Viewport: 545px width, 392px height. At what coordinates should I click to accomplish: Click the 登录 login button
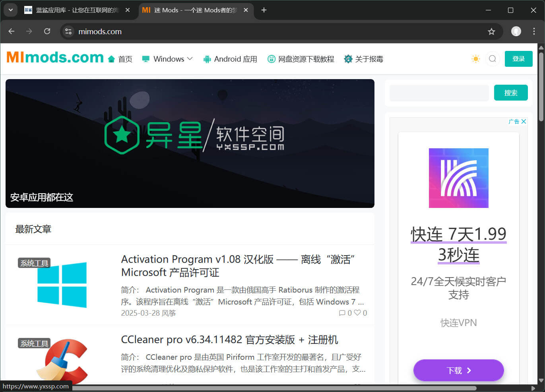[x=518, y=59]
